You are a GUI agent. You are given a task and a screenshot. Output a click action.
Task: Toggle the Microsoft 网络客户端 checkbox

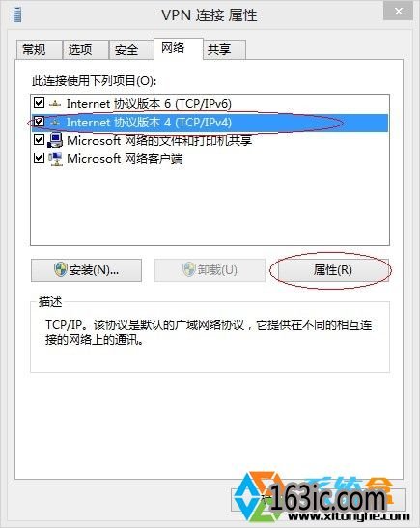39,157
